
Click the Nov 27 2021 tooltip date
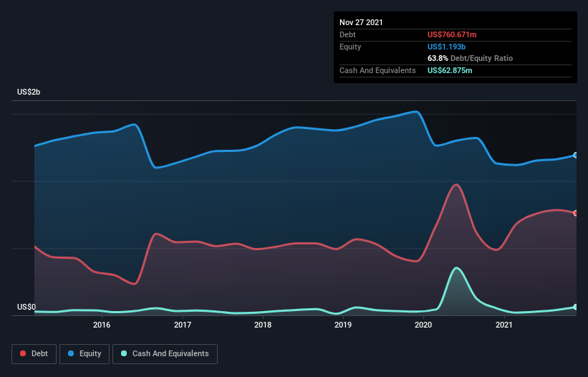(361, 22)
